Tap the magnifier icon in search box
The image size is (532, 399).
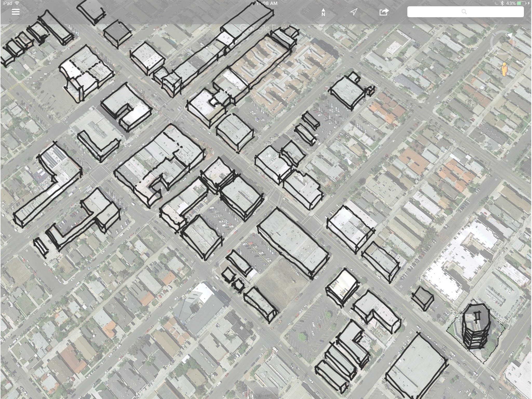pos(464,12)
